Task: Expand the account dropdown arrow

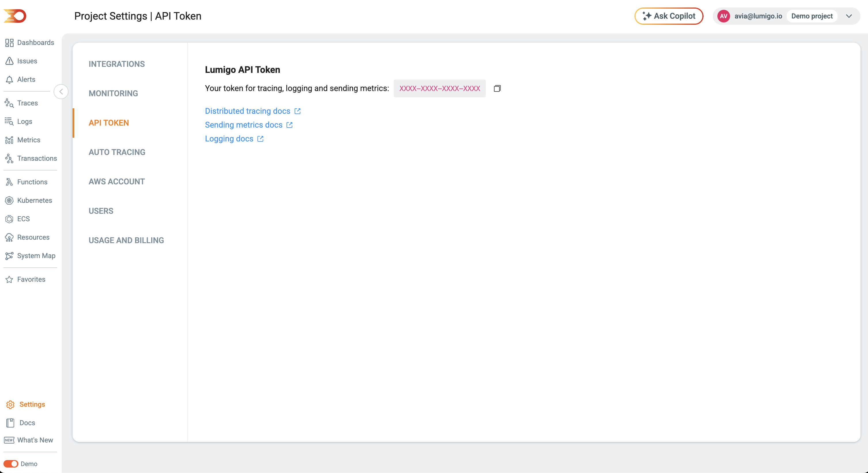Action: [x=849, y=16]
